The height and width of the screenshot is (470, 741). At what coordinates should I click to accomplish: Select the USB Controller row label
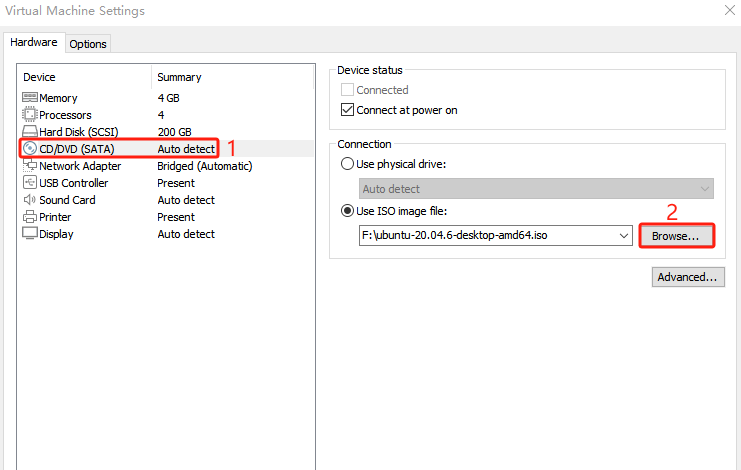73,183
